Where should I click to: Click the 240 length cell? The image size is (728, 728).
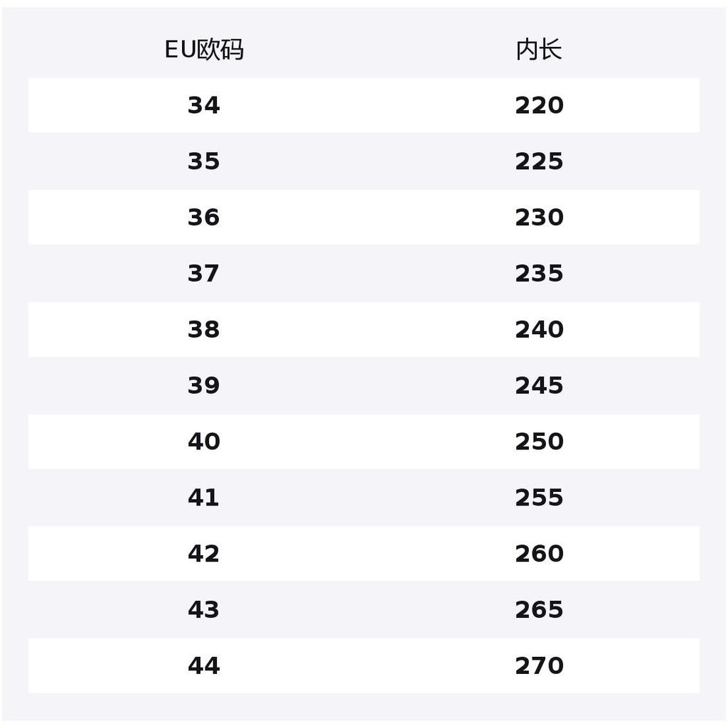pos(539,330)
